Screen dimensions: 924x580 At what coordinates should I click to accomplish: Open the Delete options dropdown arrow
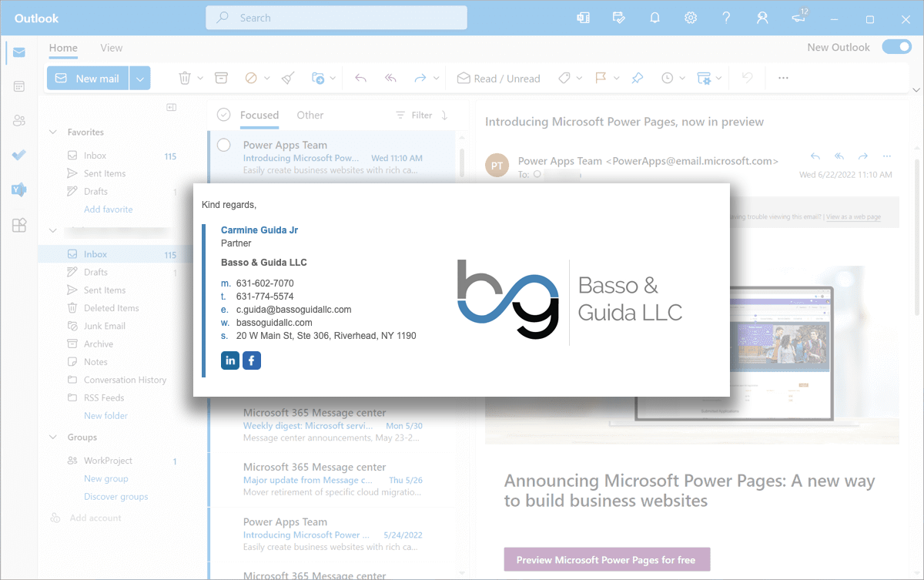tap(200, 78)
